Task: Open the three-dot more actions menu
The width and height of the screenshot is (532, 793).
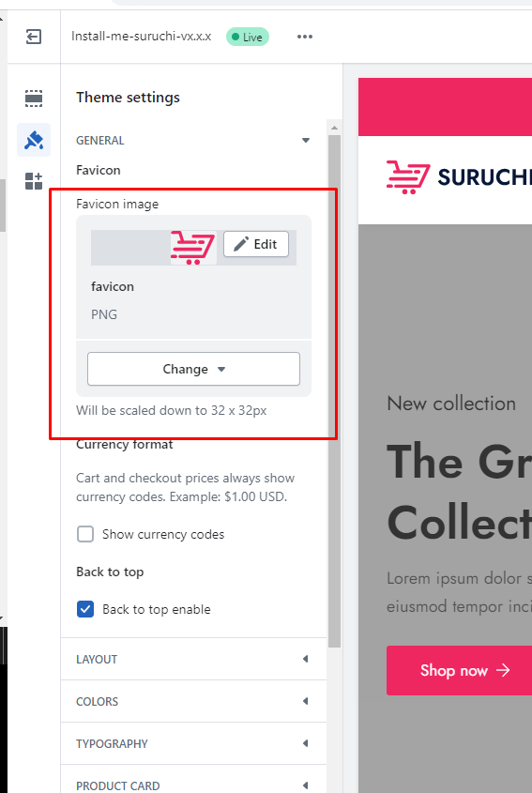Action: tap(304, 37)
